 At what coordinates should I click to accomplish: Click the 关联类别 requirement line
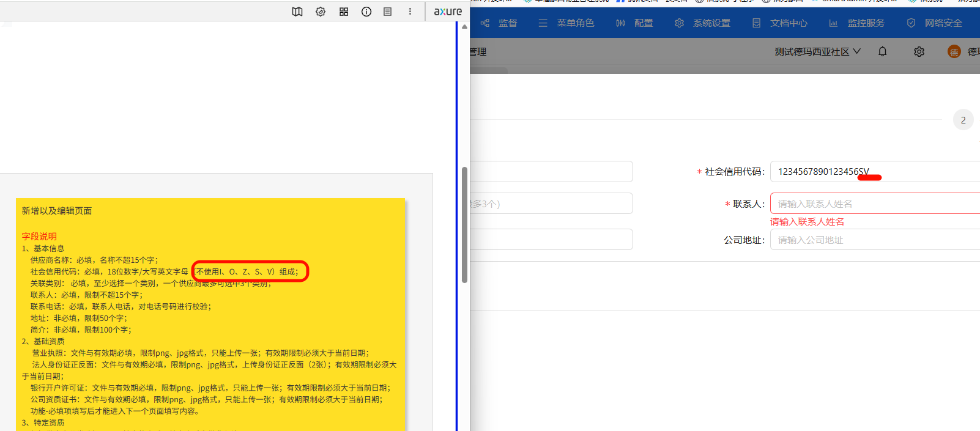pyautogui.click(x=150, y=283)
